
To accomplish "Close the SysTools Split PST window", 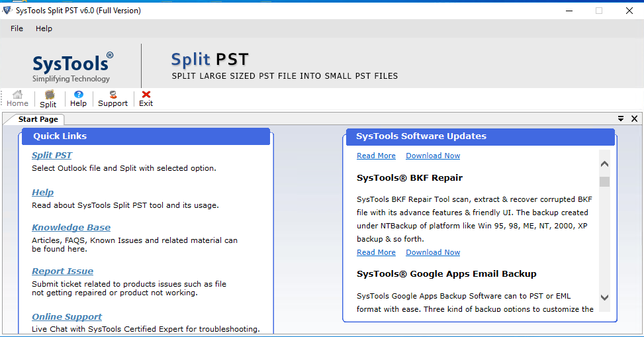I will (629, 11).
